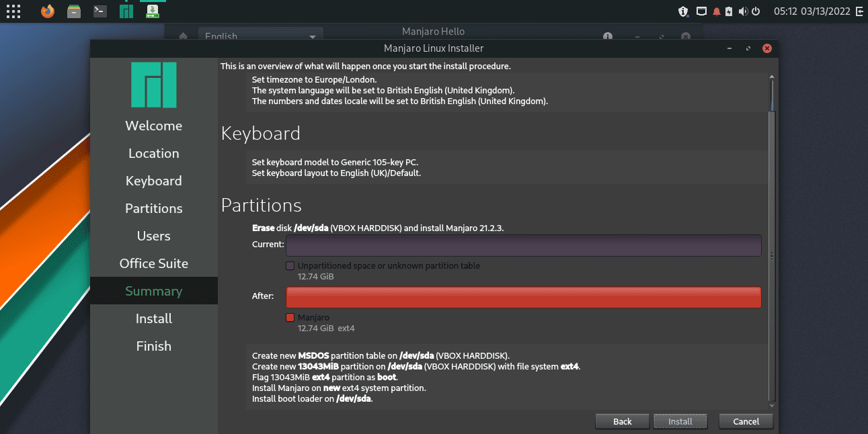Go to the Users step

pos(154,236)
